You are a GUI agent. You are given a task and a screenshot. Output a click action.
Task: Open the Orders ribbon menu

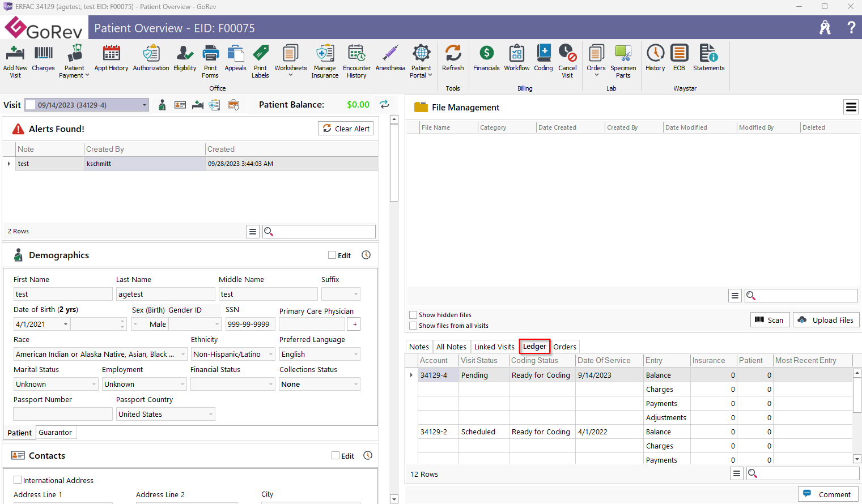click(x=596, y=61)
